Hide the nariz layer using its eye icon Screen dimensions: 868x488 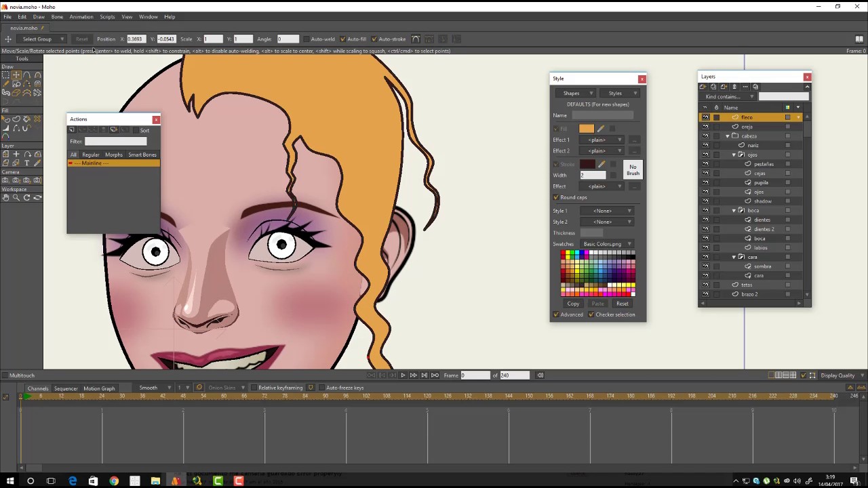tap(705, 145)
